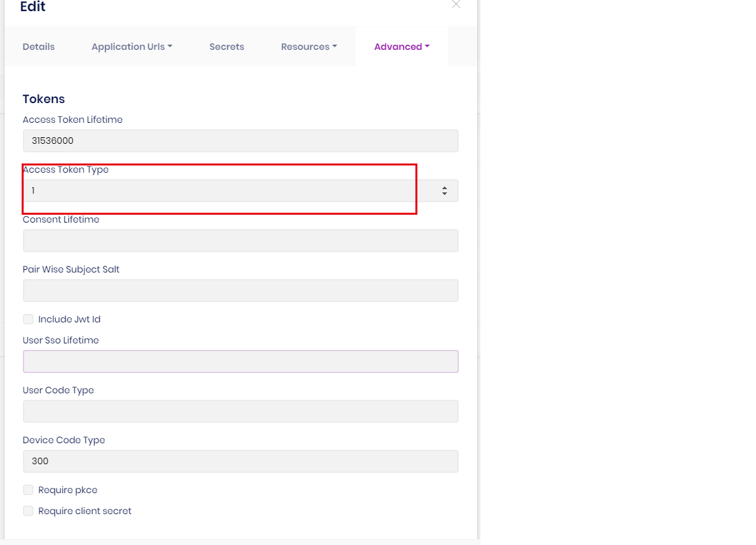
Task: Toggle the Require client secret checkbox
Action: (28, 512)
